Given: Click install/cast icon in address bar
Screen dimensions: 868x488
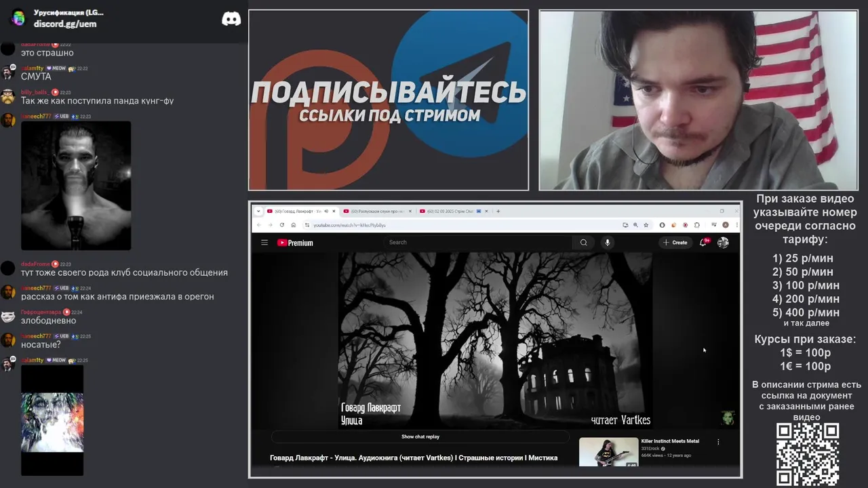Looking at the screenshot, I should point(625,225).
